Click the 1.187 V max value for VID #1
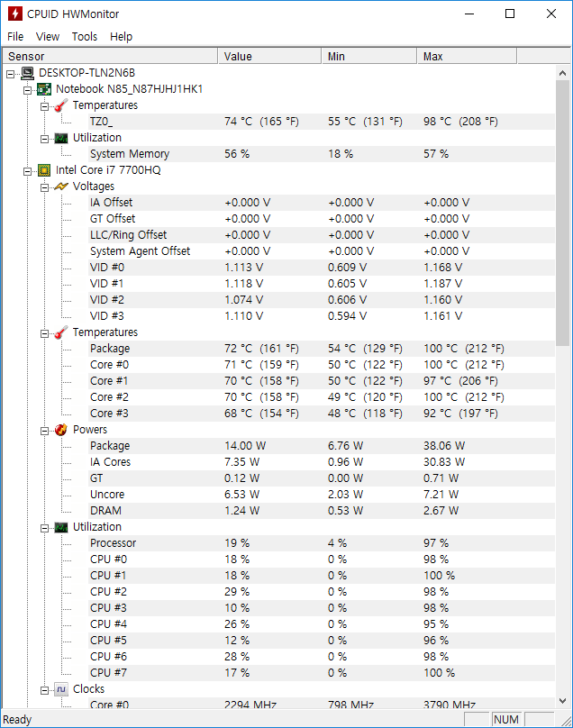 pyautogui.click(x=443, y=284)
